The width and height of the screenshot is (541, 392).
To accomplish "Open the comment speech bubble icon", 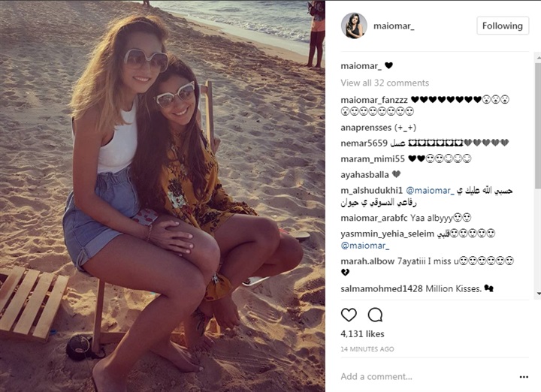I will pos(375,315).
